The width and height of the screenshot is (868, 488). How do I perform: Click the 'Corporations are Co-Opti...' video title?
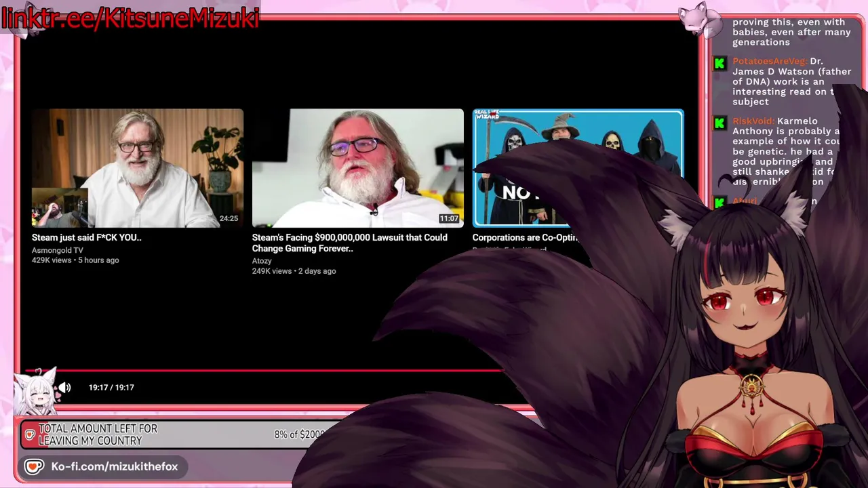click(x=525, y=238)
